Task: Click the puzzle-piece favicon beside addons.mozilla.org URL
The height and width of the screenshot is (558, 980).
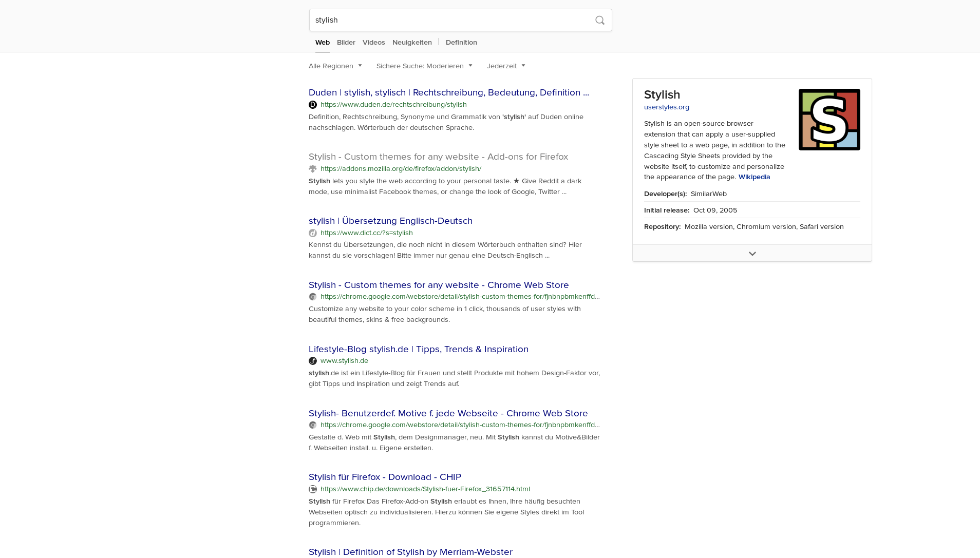Action: pos(313,169)
